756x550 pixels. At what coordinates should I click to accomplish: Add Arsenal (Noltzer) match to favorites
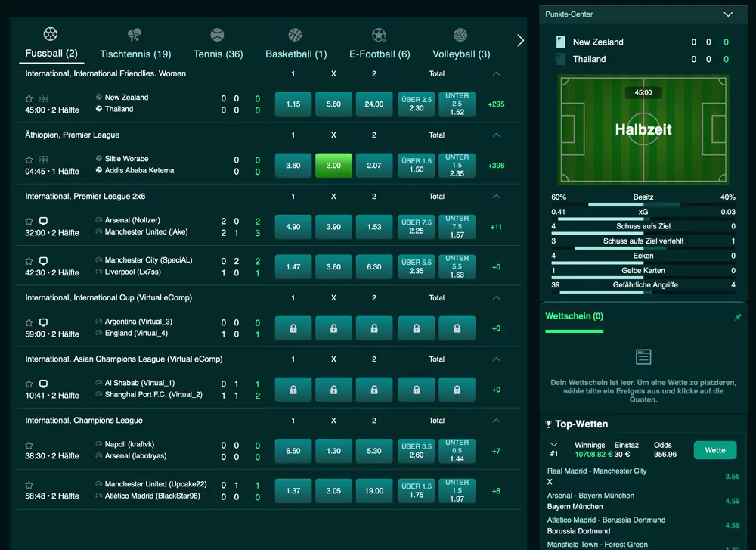[x=29, y=221]
